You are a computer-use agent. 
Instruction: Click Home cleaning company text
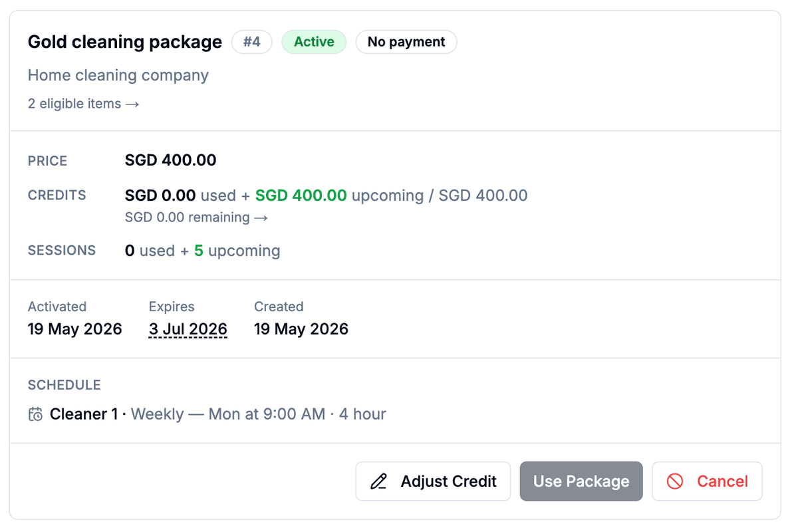(x=118, y=76)
